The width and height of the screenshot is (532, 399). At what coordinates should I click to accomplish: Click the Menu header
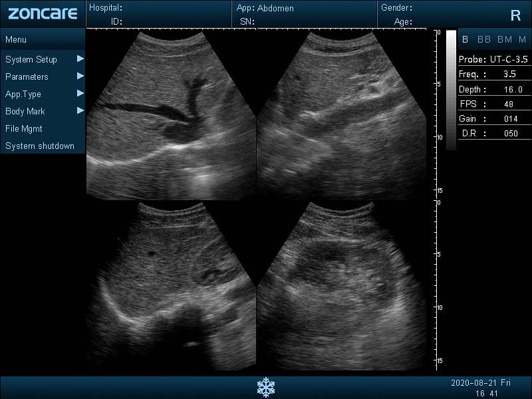[x=16, y=39]
